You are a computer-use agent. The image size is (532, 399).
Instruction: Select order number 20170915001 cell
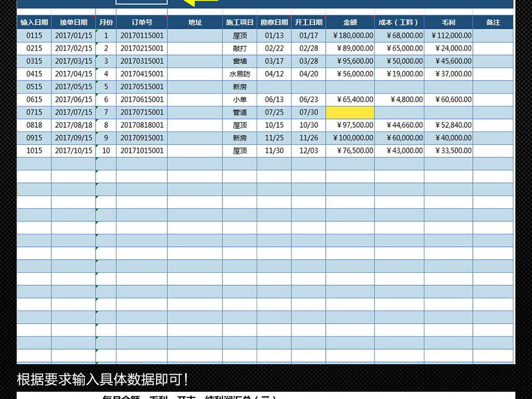[x=142, y=138]
